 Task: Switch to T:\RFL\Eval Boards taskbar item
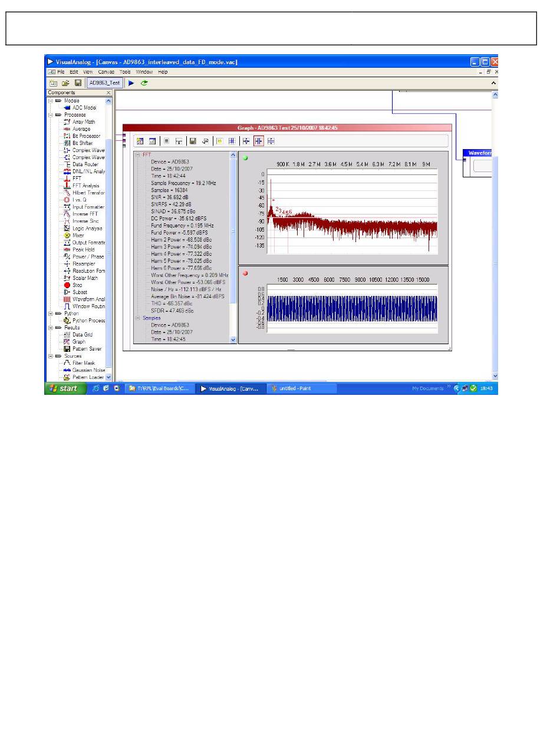click(159, 388)
